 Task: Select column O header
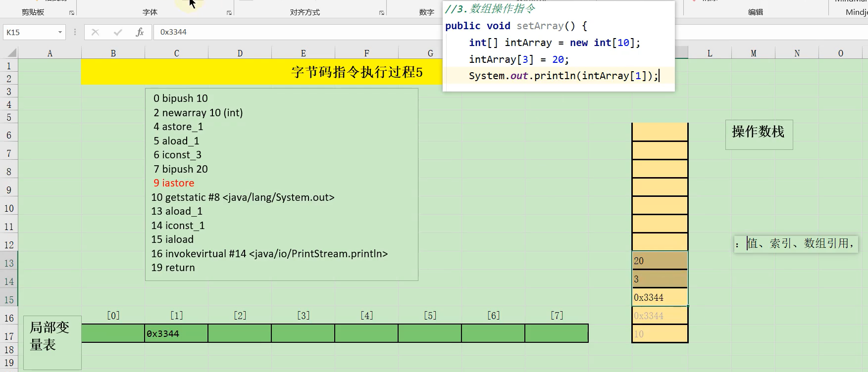coord(841,53)
